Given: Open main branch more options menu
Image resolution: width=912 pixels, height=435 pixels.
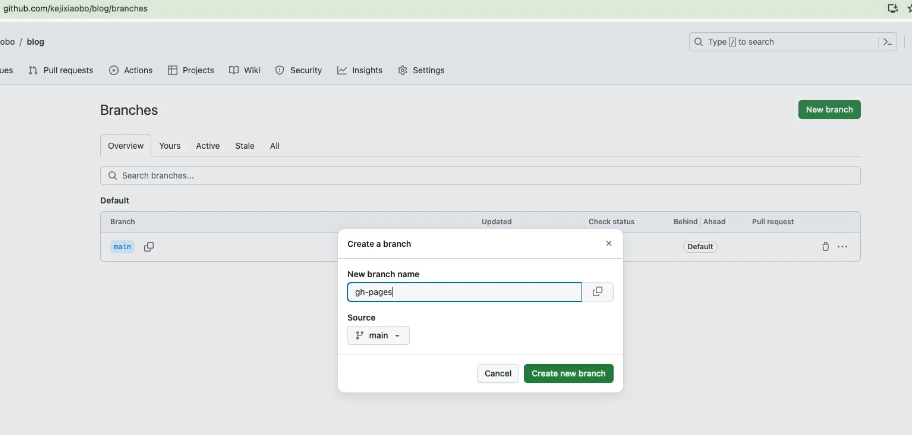Looking at the screenshot, I should [843, 247].
